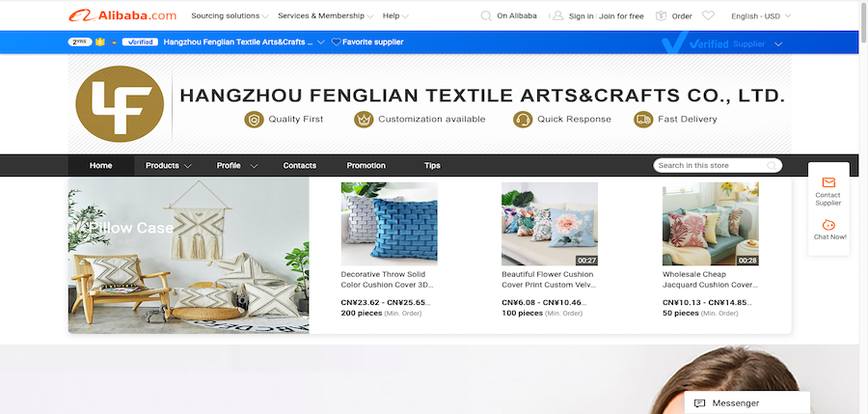Open the favorites heart icon in header
Image resolution: width=868 pixels, height=414 pixels.
708,16
